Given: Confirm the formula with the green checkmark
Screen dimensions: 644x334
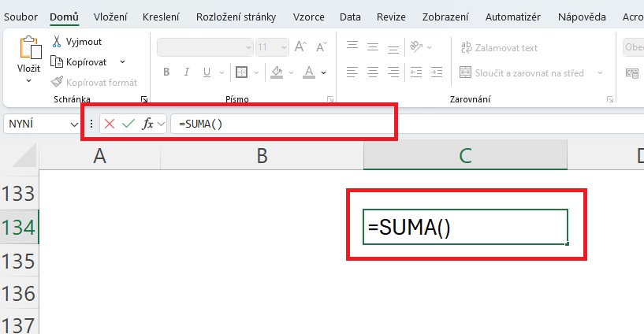Looking at the screenshot, I should tap(128, 124).
